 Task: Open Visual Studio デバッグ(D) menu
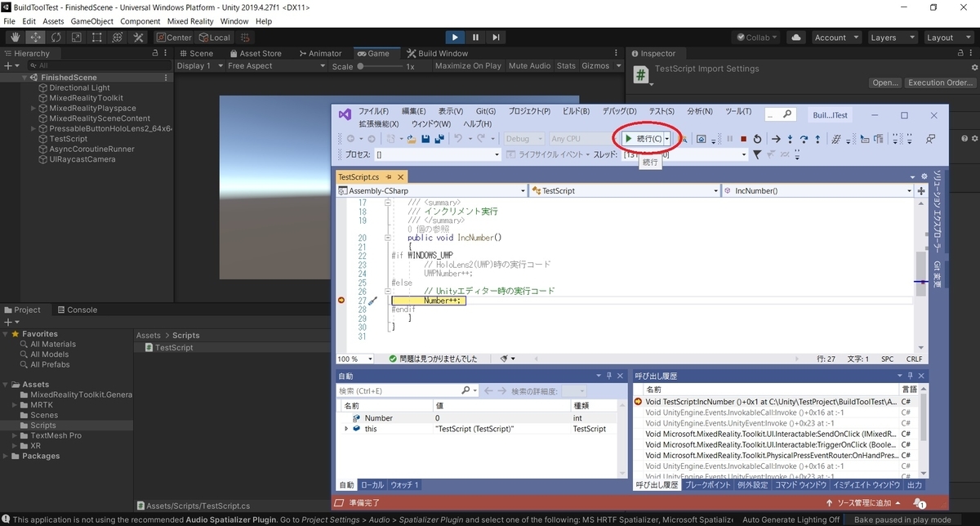[x=620, y=111]
